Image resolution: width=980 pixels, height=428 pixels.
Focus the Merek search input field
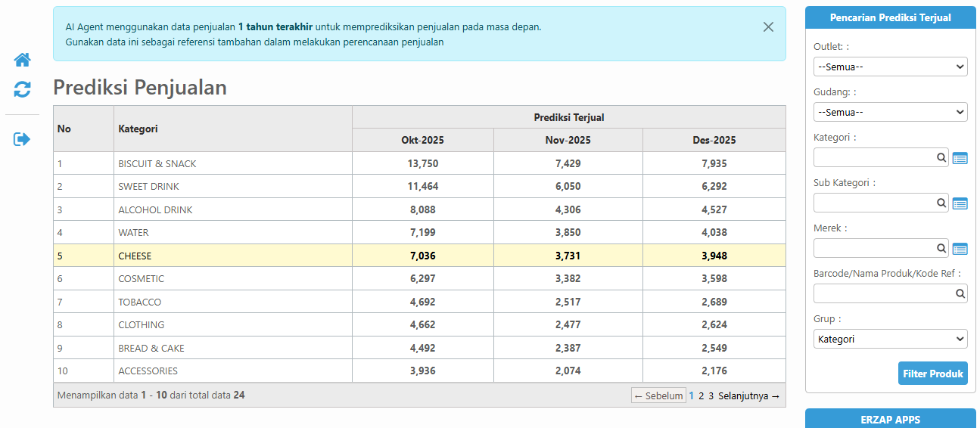click(874, 248)
